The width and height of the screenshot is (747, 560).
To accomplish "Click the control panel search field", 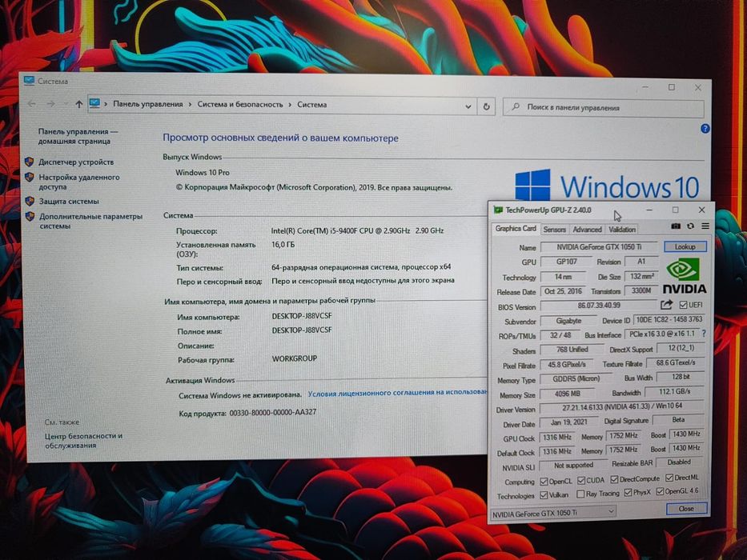I will click(x=604, y=108).
